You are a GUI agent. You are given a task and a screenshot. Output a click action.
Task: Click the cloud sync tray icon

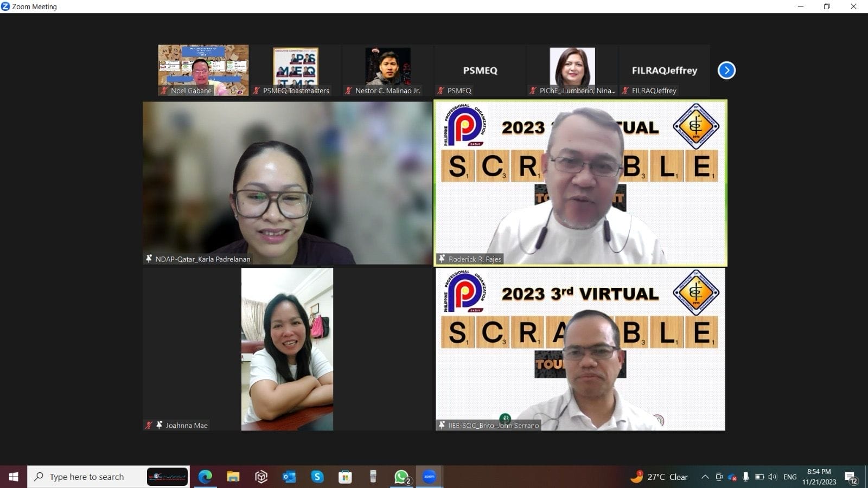(732, 477)
